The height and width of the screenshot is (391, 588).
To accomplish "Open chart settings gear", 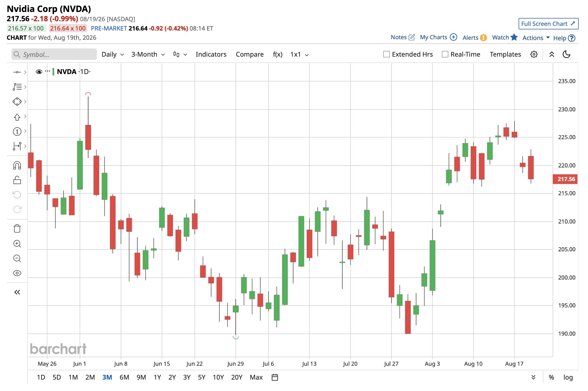I will (534, 54).
